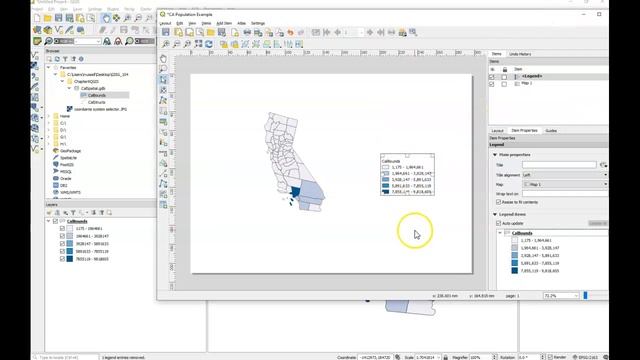Switch to the Undo History tab

coord(520,54)
